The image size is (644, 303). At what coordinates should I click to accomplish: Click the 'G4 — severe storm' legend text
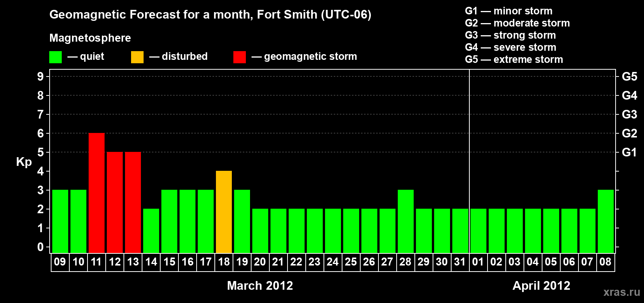pyautogui.click(x=511, y=47)
